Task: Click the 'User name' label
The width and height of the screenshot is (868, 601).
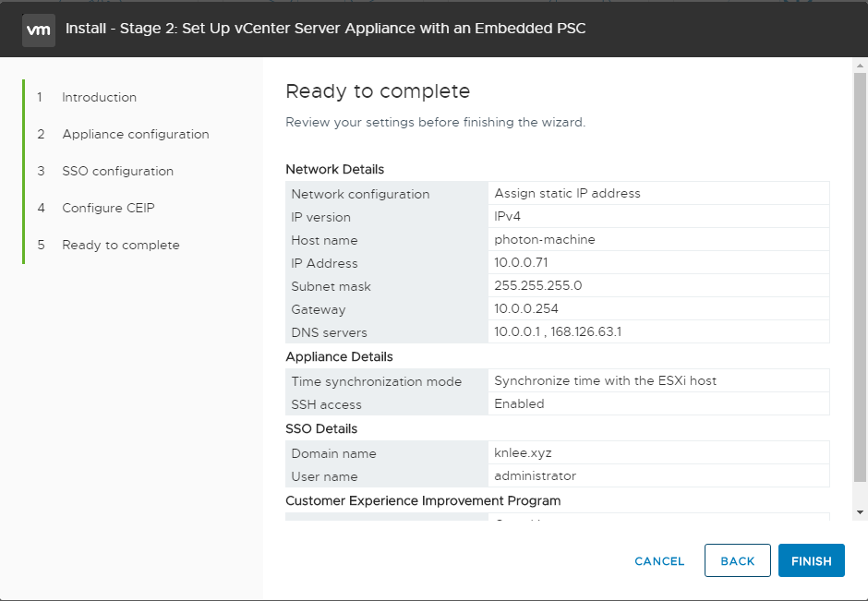Action: tap(324, 477)
